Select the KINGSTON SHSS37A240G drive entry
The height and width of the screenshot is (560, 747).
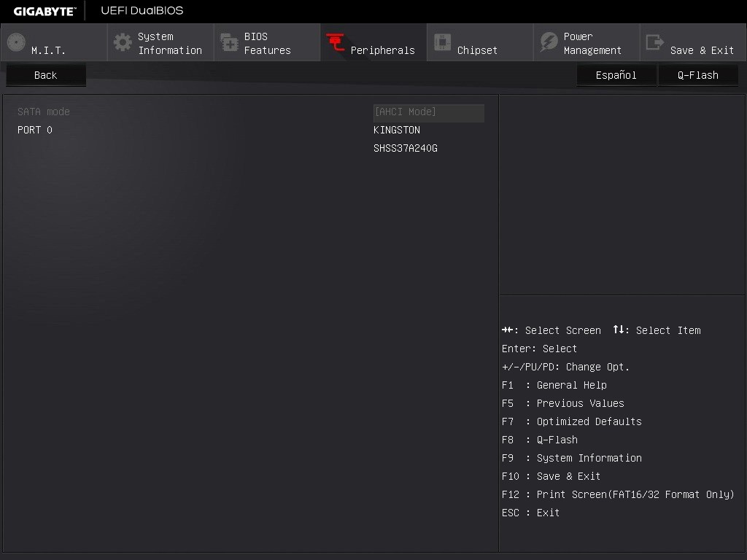tap(405, 139)
